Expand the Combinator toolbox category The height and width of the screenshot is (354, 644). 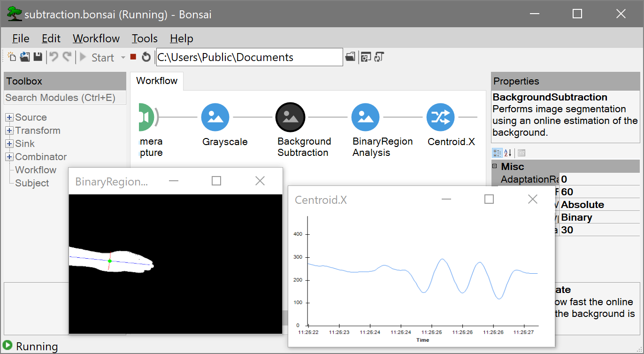click(9, 157)
